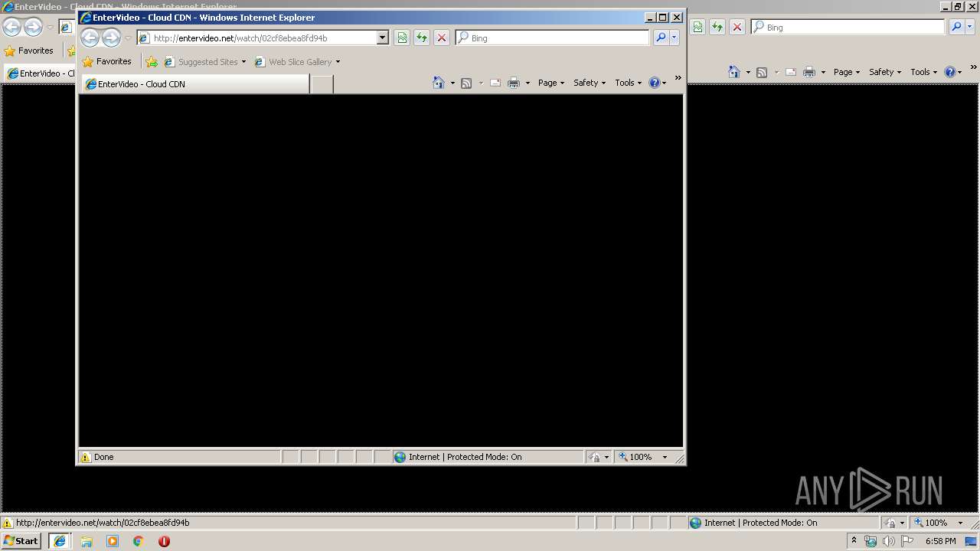Click the Forward button in the front window
980x551 pixels.
click(111, 37)
